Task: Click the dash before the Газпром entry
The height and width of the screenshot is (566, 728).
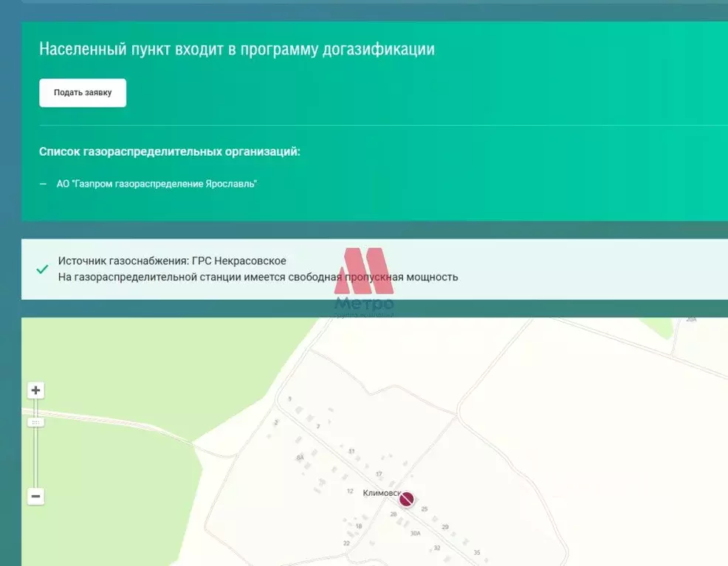Action: [43, 183]
